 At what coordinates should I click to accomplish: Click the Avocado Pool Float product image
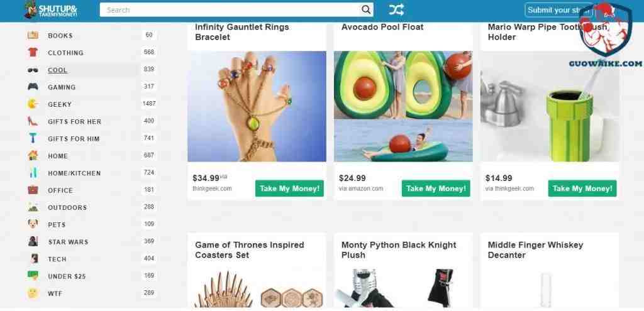coord(403,106)
